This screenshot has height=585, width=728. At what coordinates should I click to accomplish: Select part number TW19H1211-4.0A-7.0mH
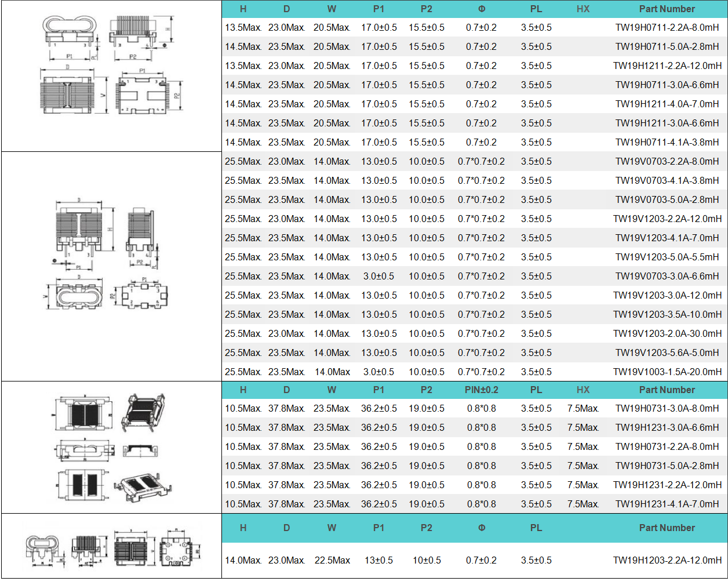pyautogui.click(x=667, y=104)
